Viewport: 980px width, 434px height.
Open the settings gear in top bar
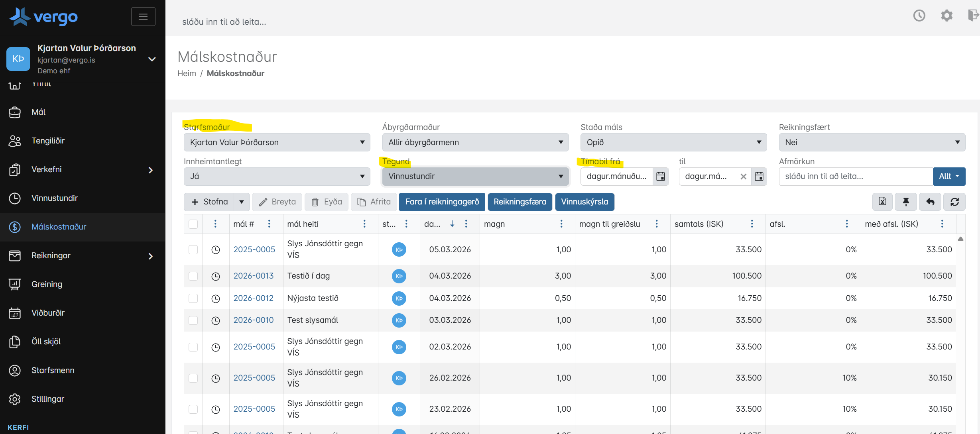947,16
